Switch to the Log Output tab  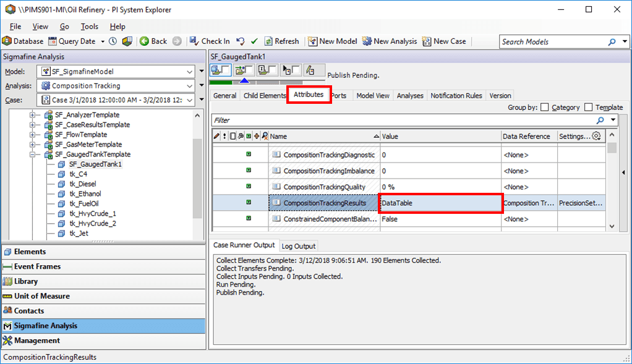298,245
